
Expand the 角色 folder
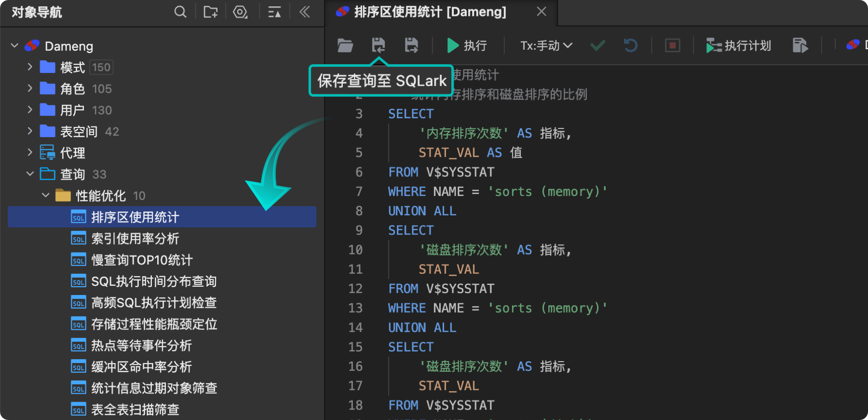coord(30,88)
